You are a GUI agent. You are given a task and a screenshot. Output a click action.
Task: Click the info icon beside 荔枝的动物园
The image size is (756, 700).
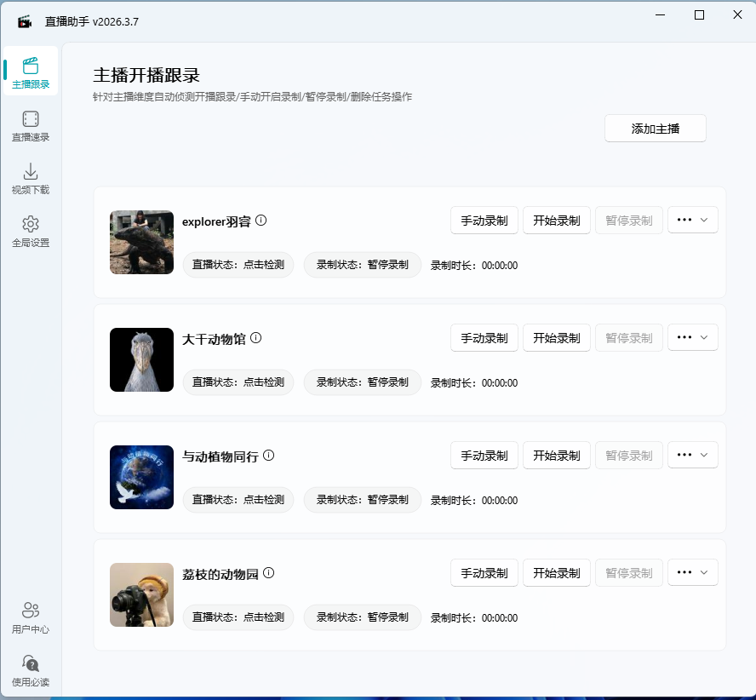point(268,571)
